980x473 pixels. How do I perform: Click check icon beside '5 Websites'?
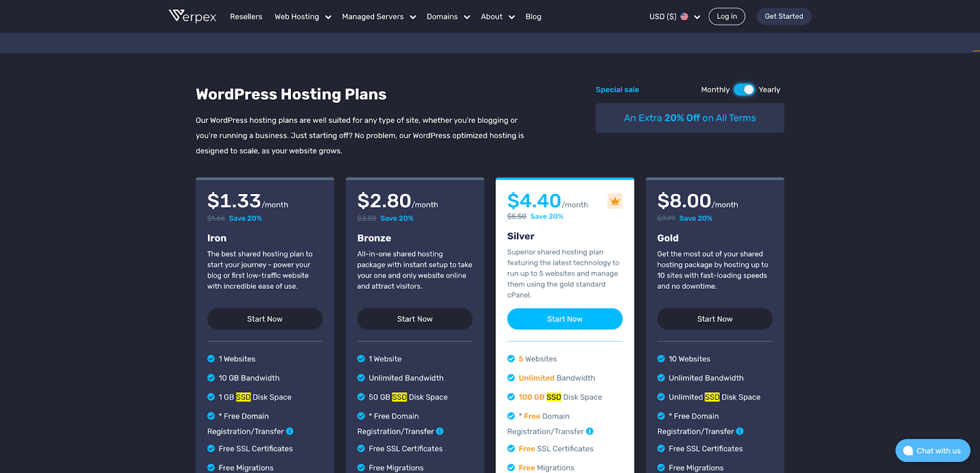(x=511, y=359)
